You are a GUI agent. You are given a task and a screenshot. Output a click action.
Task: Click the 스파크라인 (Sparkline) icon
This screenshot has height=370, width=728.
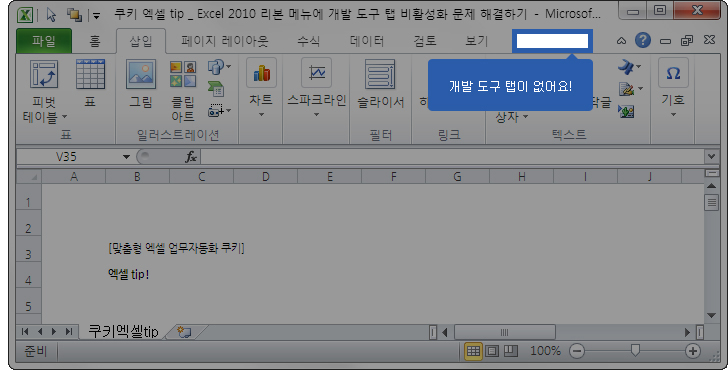(317, 72)
